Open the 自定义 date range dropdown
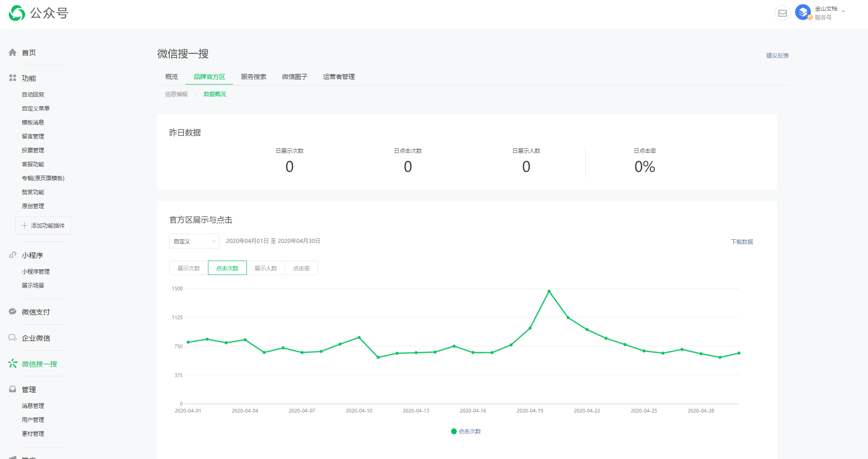Image resolution: width=868 pixels, height=459 pixels. [x=194, y=241]
